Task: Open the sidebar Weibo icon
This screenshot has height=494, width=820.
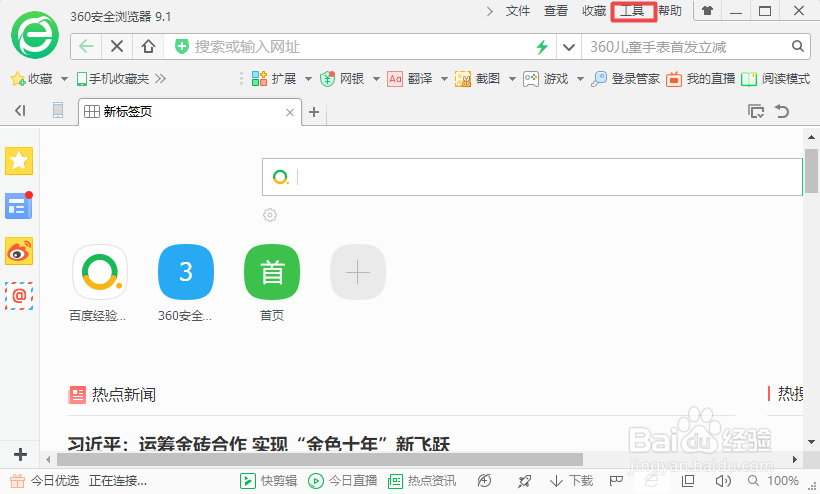Action: [x=19, y=251]
